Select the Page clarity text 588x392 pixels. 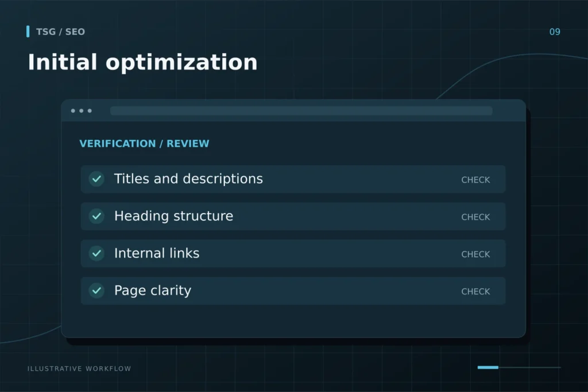tap(153, 290)
